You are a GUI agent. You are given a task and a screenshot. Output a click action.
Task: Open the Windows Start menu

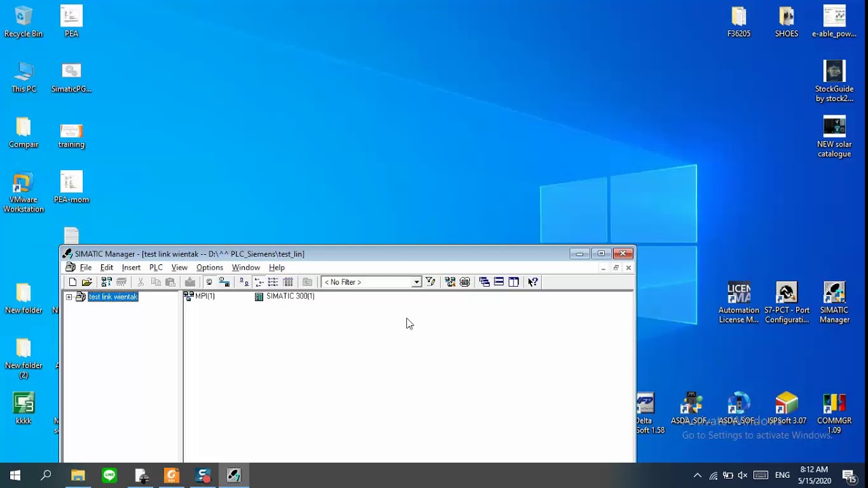(15, 476)
